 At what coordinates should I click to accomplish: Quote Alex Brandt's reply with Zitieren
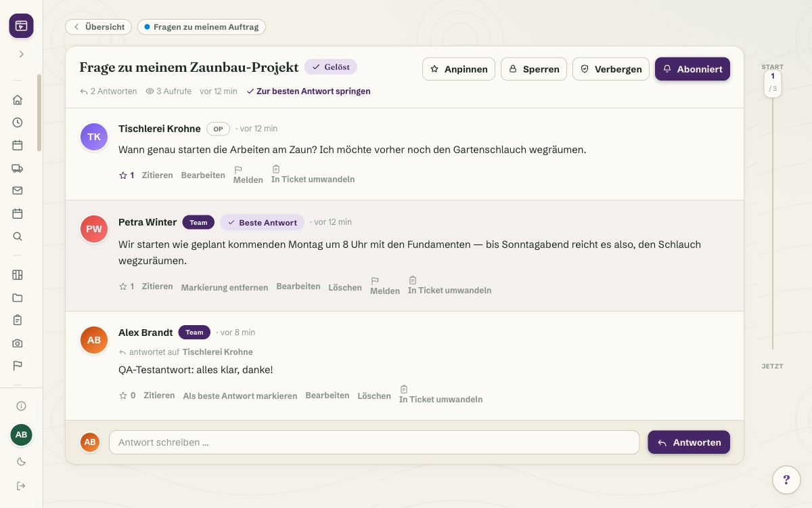click(x=160, y=396)
